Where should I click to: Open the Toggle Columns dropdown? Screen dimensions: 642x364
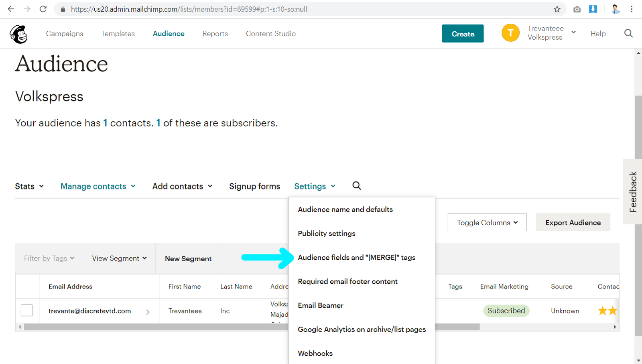tap(487, 222)
